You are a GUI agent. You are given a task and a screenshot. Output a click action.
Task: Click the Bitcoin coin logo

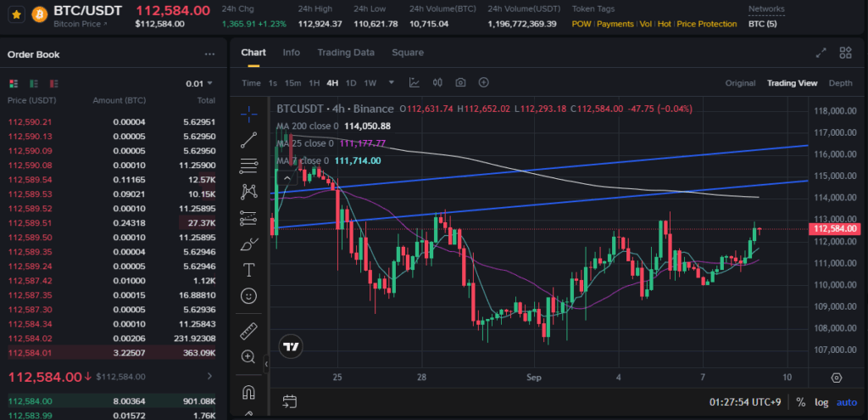[39, 14]
